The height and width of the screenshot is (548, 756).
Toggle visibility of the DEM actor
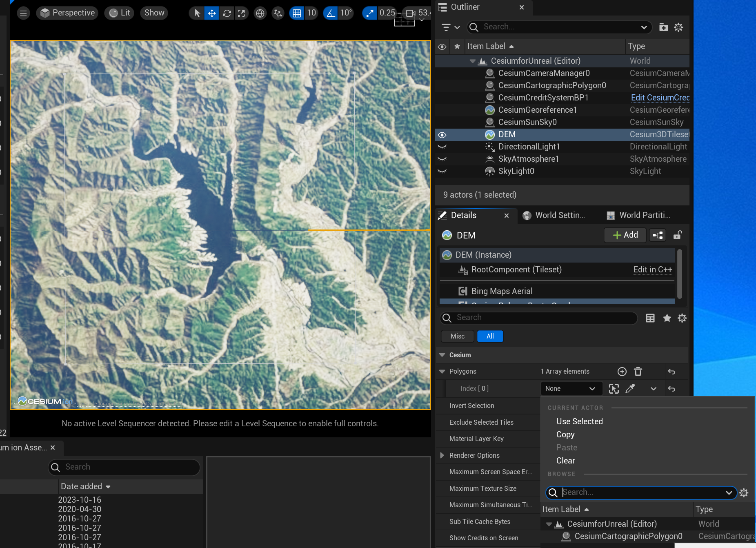click(x=442, y=135)
